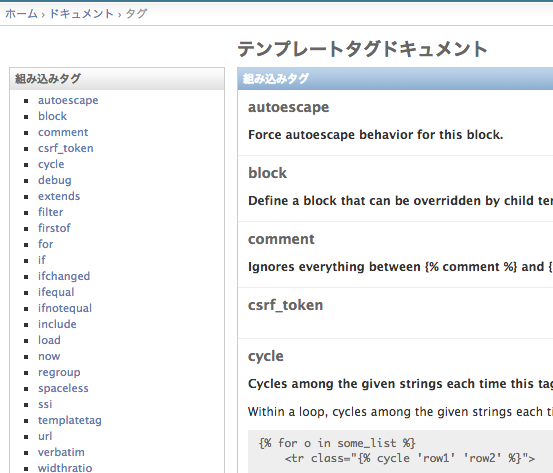Open the include tag link
553x473 pixels.
click(57, 324)
